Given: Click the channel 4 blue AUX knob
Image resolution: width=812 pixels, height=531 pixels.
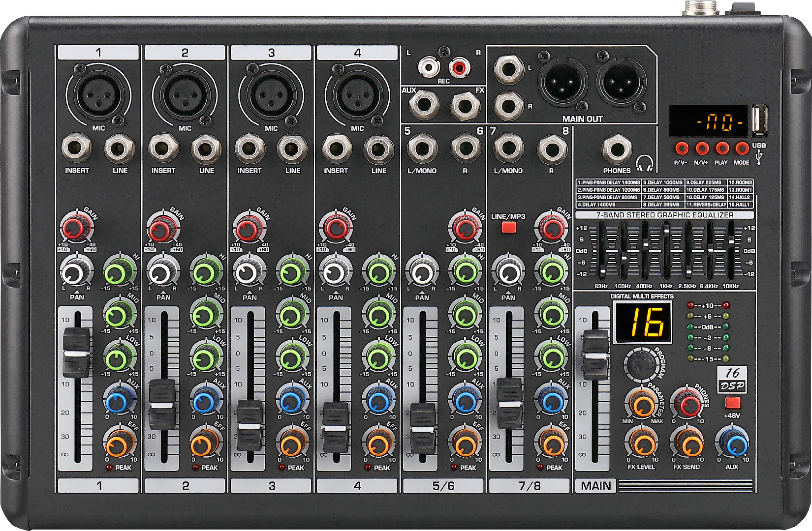Looking at the screenshot, I should coord(378,401).
